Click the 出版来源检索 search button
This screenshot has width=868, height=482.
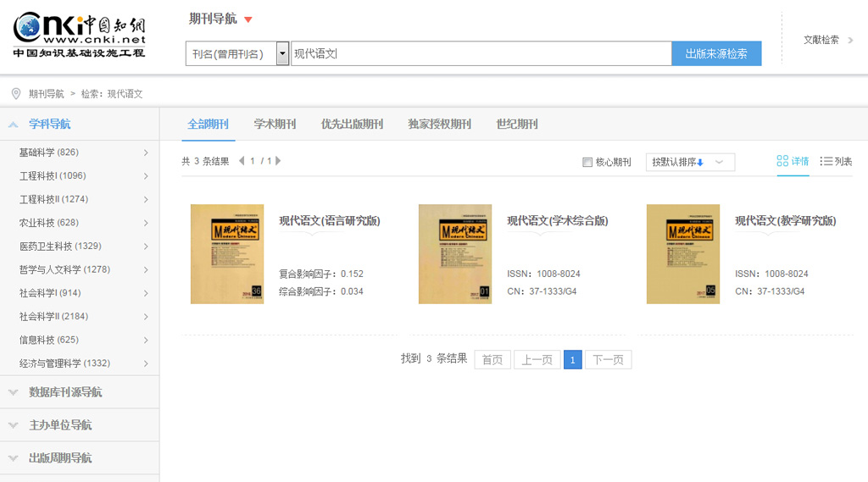716,53
